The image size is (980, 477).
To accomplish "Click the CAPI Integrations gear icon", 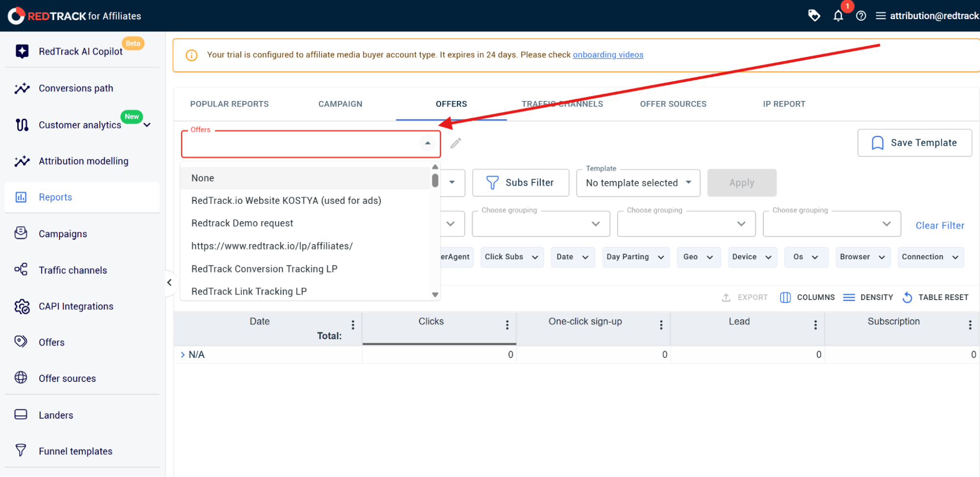I will pyautogui.click(x=22, y=306).
